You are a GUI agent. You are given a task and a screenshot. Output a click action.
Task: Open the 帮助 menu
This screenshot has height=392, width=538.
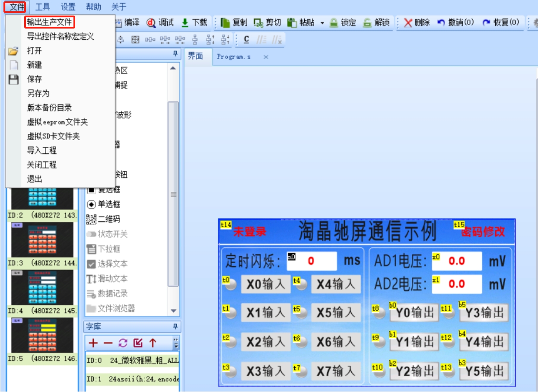[x=93, y=7]
